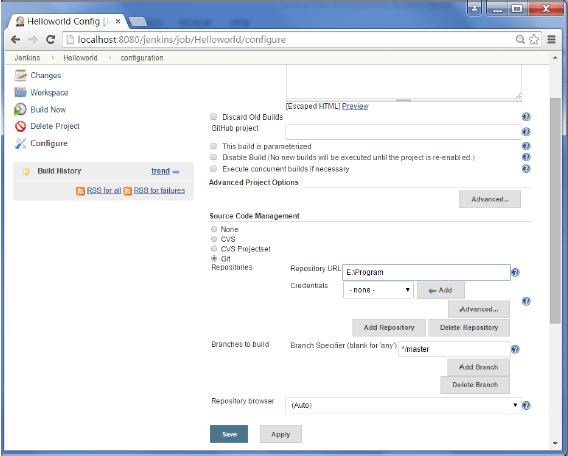Open help for Execute concurrent builds
Screen dimensions: 568x456
526,169
